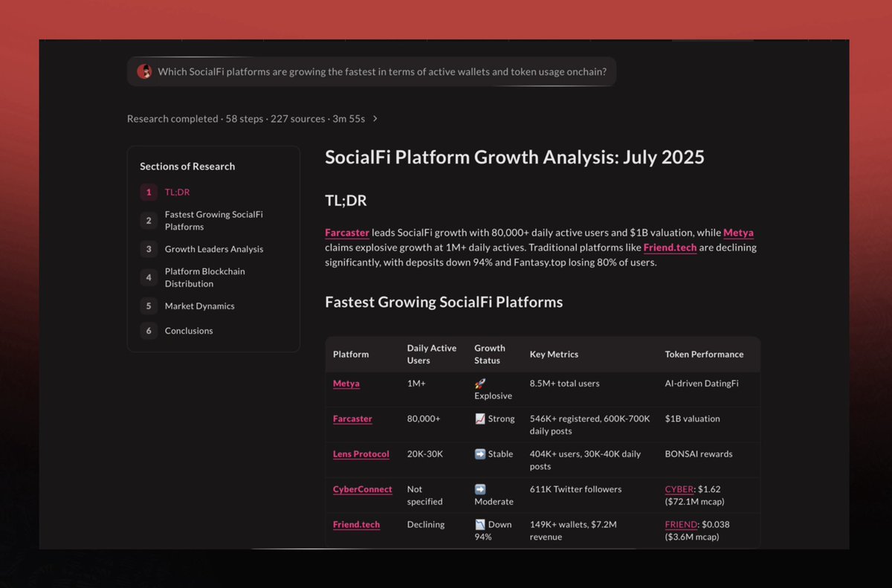Go to Conclusions section
This screenshot has height=588, width=892.
click(x=189, y=331)
